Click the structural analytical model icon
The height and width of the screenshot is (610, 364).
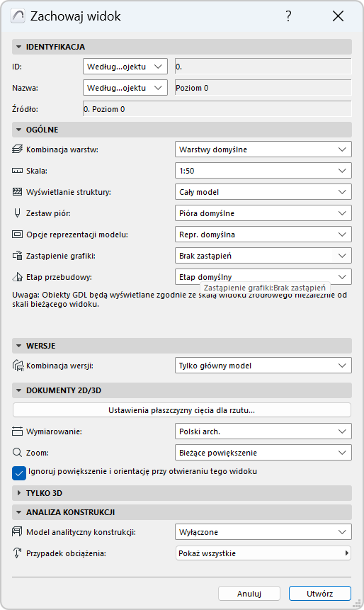tap(17, 531)
